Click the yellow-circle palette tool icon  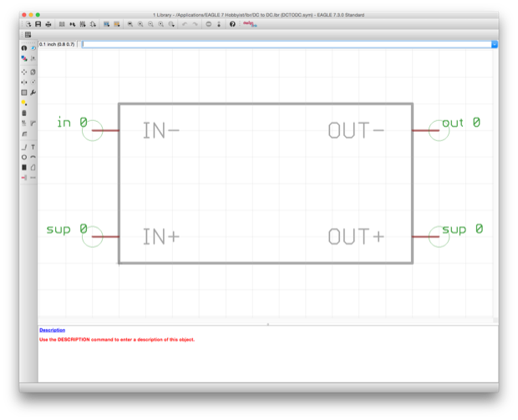pos(24,103)
